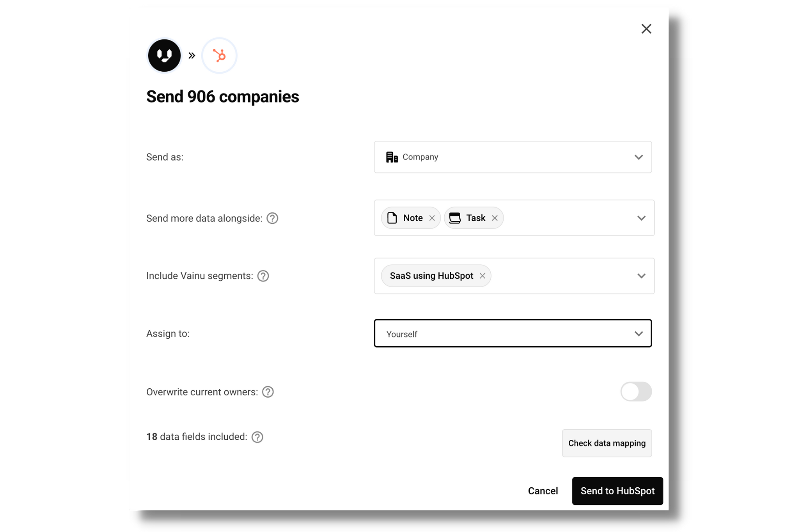Remove the Task chip

click(x=495, y=218)
